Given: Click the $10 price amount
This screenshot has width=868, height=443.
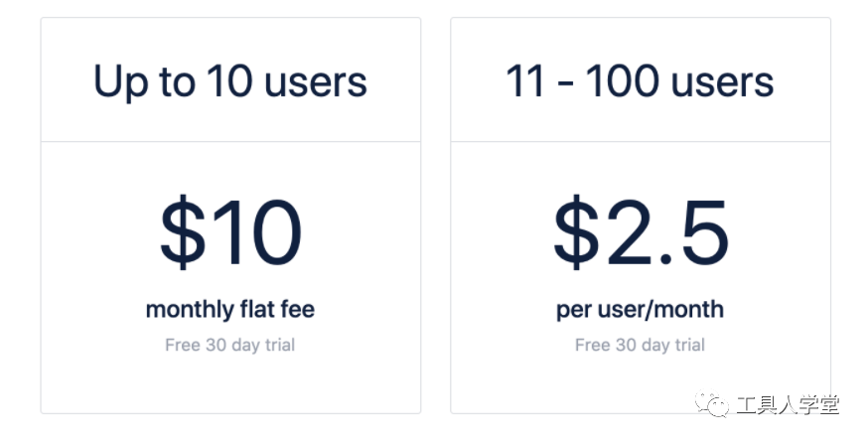Looking at the screenshot, I should pos(230,232).
